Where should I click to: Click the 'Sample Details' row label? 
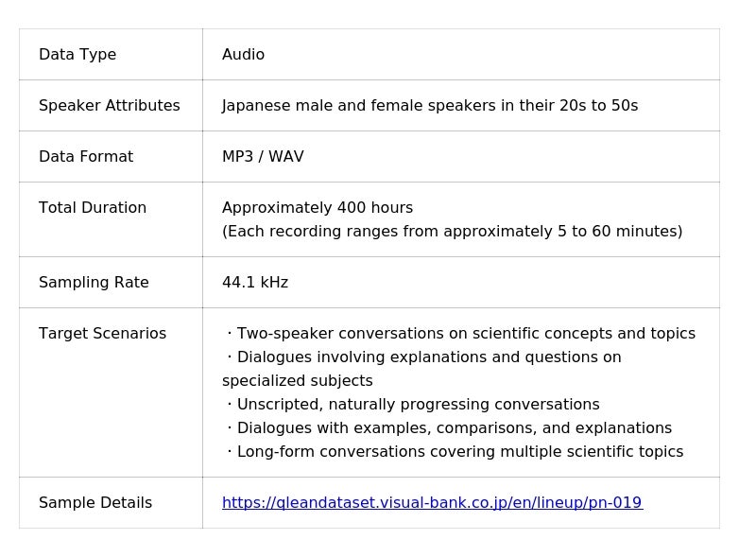[x=95, y=503]
